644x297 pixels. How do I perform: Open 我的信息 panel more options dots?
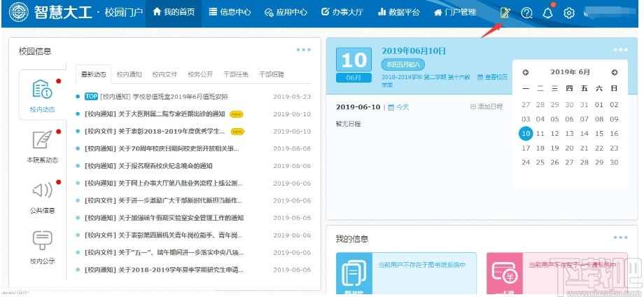coord(621,237)
